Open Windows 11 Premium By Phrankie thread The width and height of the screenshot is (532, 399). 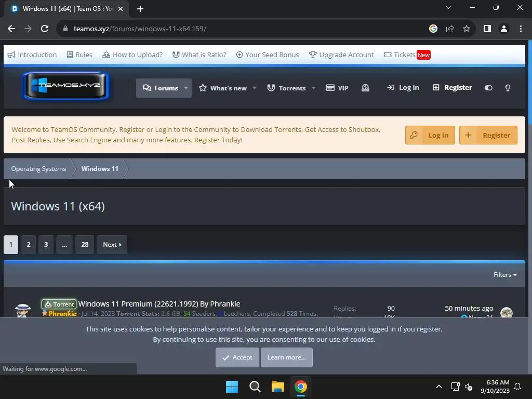[159, 303]
